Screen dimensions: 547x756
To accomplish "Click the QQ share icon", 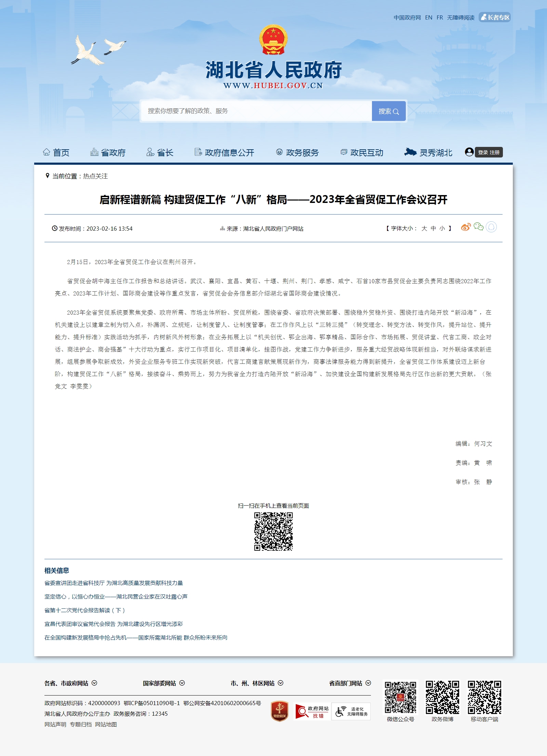I will pyautogui.click(x=491, y=227).
